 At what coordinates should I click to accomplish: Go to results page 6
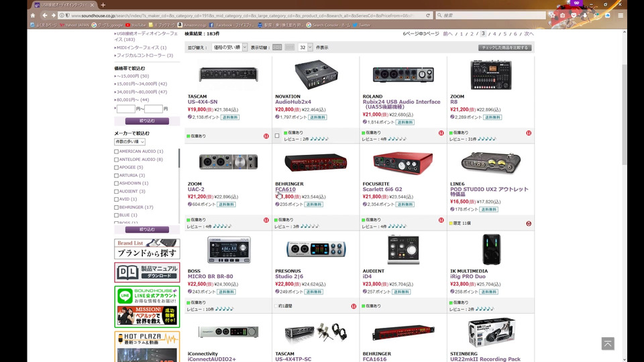coord(515,34)
